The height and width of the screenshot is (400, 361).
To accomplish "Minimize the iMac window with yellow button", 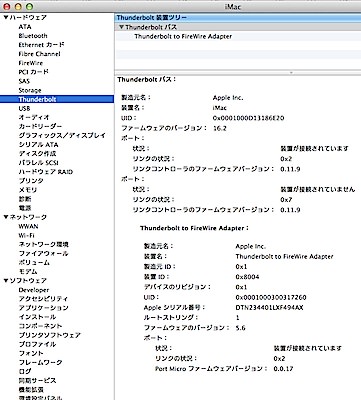I will tap(18, 6).
